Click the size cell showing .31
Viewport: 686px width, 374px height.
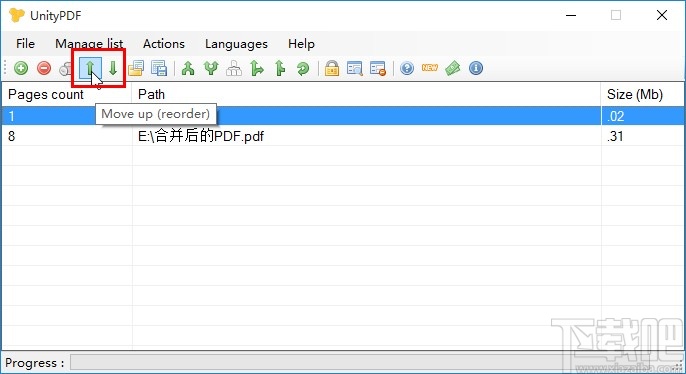[643, 136]
